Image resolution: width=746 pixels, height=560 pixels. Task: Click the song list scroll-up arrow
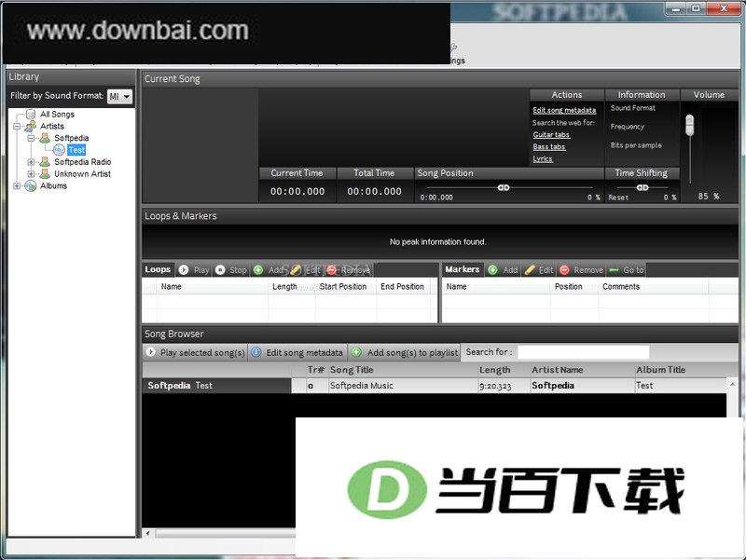tap(733, 384)
